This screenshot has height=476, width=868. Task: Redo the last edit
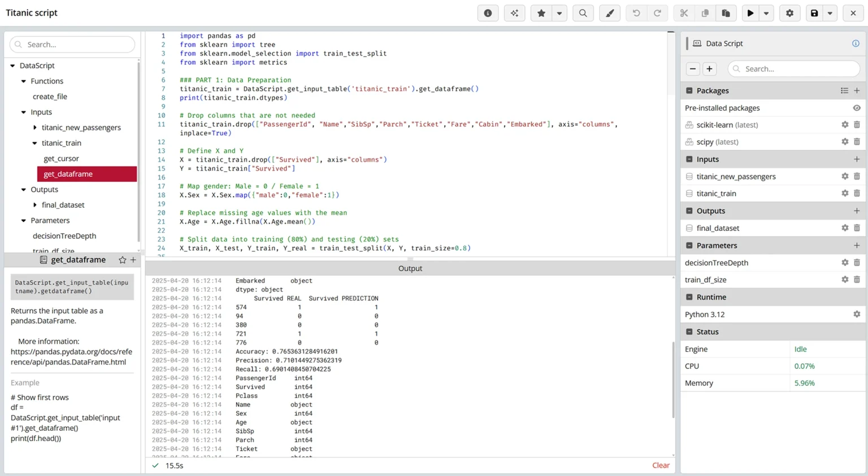click(657, 13)
